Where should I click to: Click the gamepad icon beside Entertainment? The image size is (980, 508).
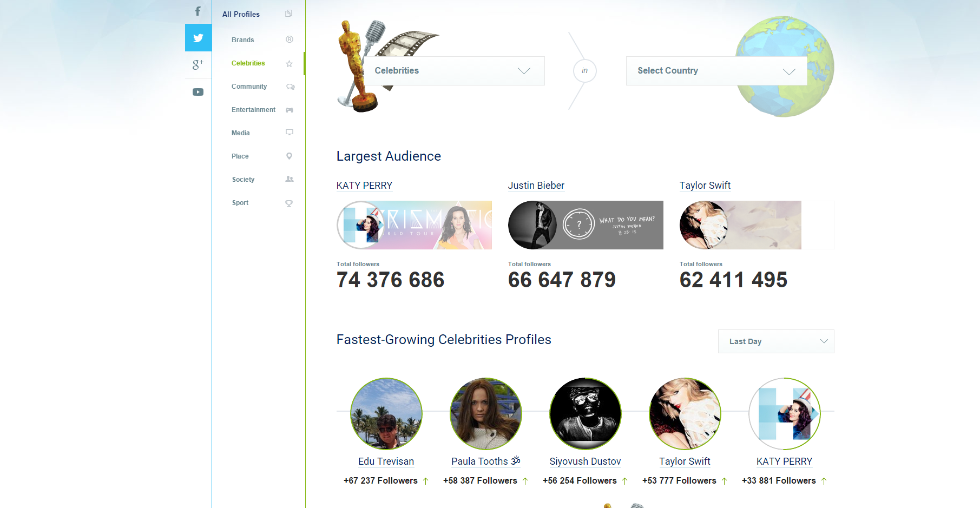tap(290, 110)
